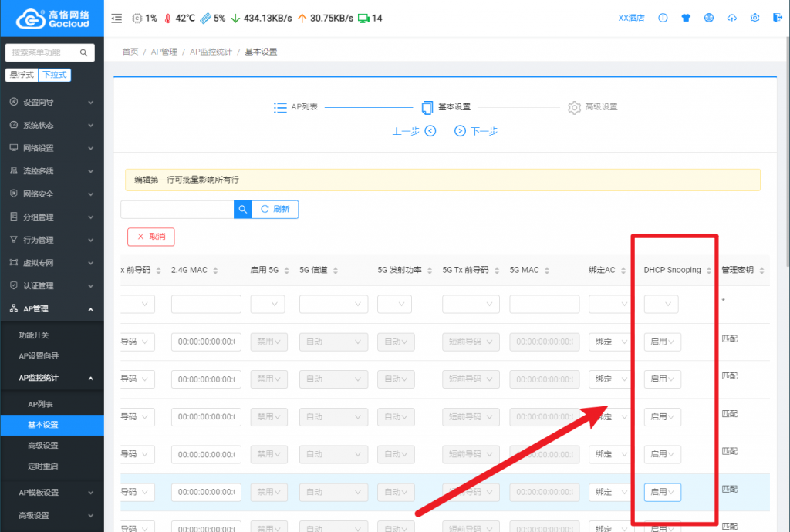The width and height of the screenshot is (790, 532).
Task: Click the info circle icon
Action: (663, 18)
